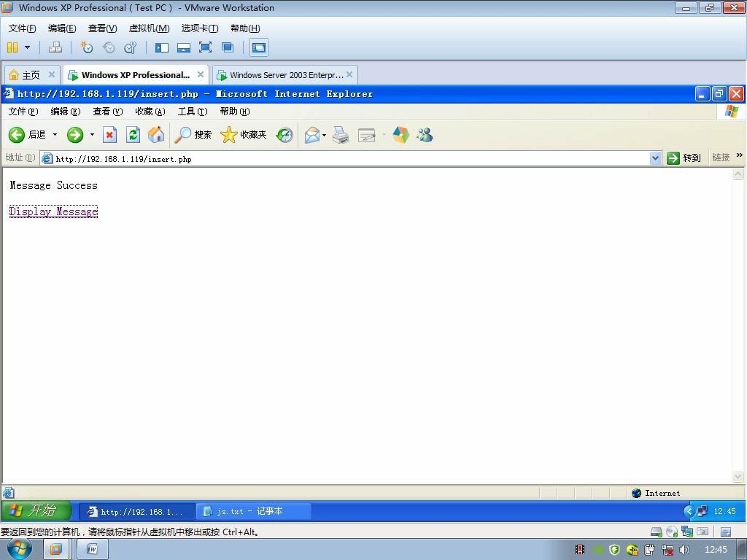Open the back history dropdown arrow
This screenshot has height=560, width=747.
tap(55, 135)
